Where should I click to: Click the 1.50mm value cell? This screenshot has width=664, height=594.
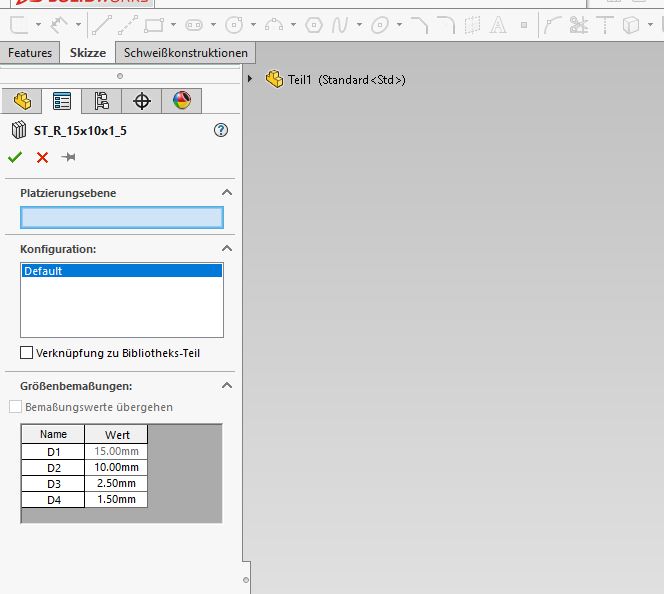click(116, 500)
